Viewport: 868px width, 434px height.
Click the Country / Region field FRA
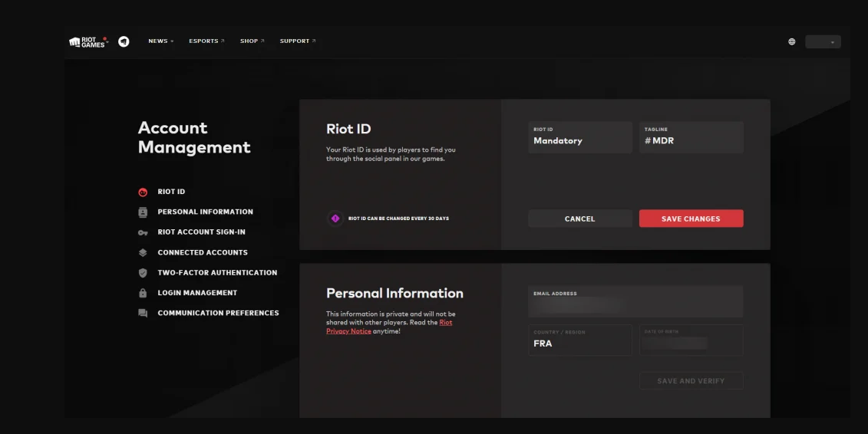click(x=579, y=340)
